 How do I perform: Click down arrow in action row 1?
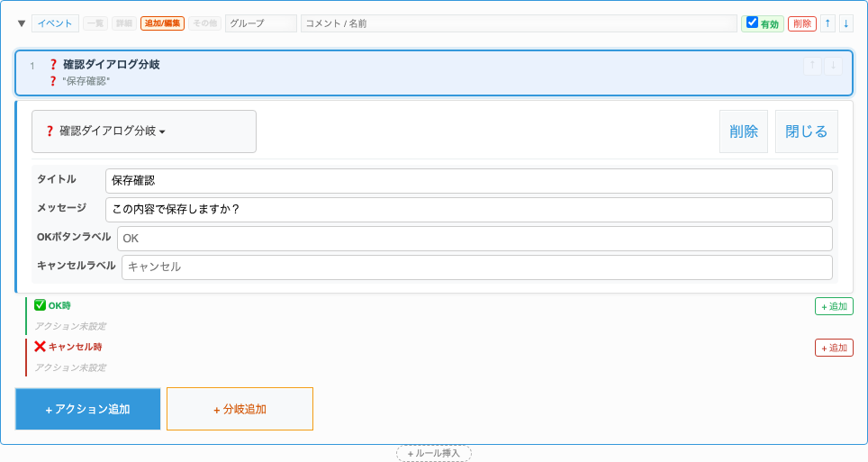[833, 66]
